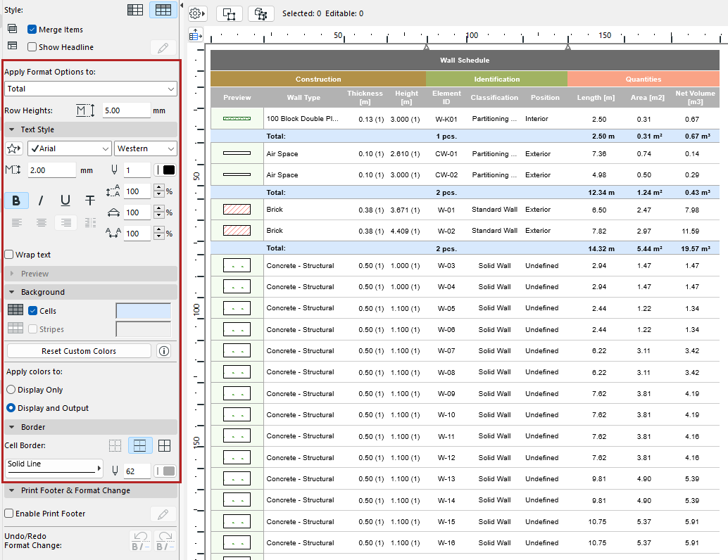Click the Underline text style icon

point(65,201)
